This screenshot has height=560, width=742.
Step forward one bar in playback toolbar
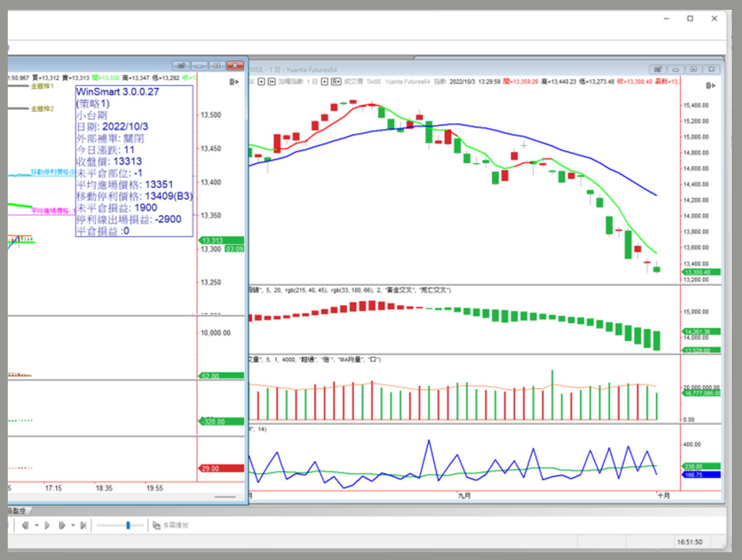coord(62,525)
